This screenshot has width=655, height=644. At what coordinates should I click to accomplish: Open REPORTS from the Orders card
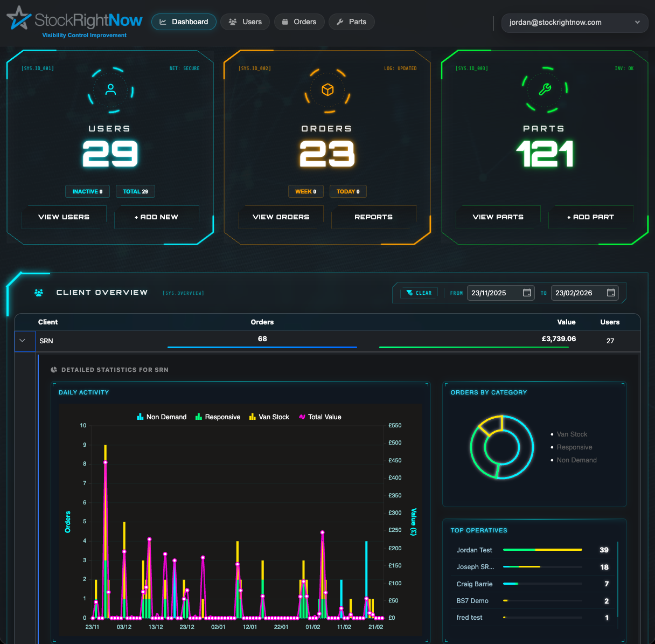(x=373, y=217)
